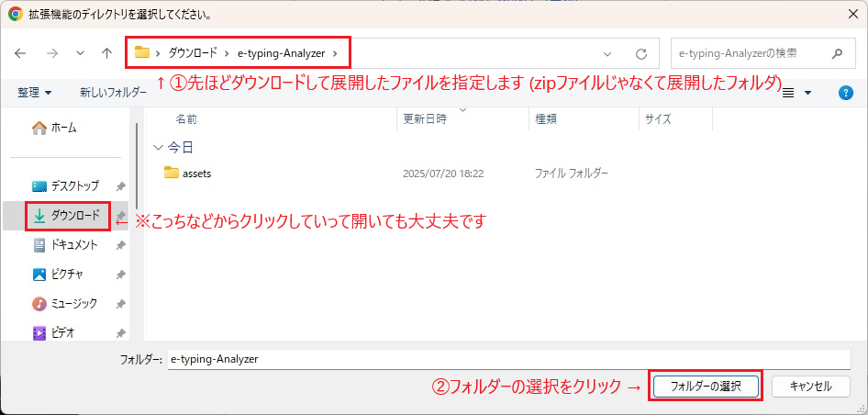Open the view options dropdown arrow
Screen dimensions: 868x415
(807, 93)
